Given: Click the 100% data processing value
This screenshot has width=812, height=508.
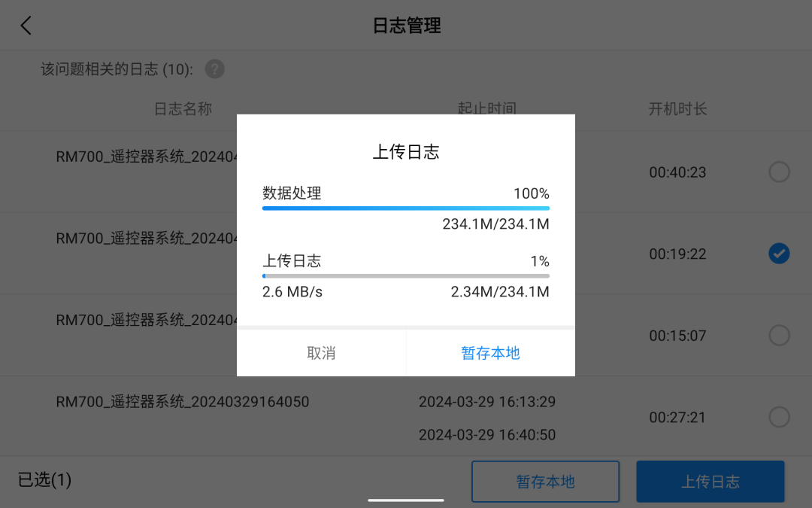Looking at the screenshot, I should tap(532, 193).
